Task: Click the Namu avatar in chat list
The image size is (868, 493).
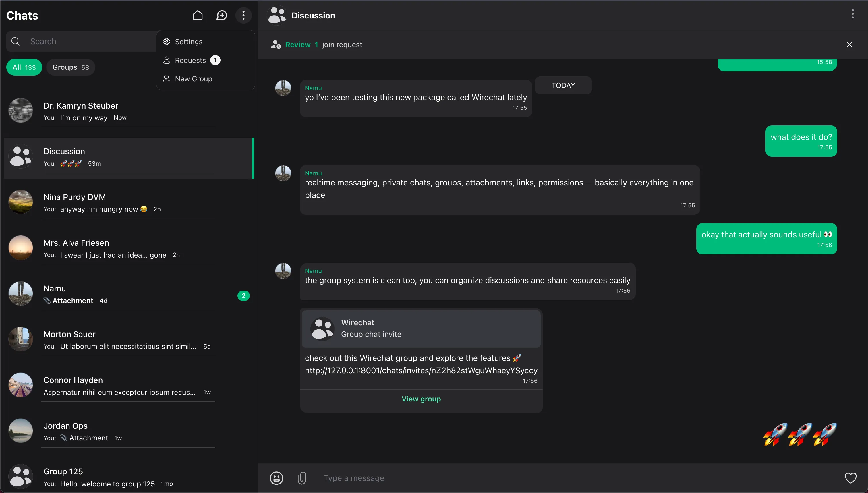Action: (21, 293)
